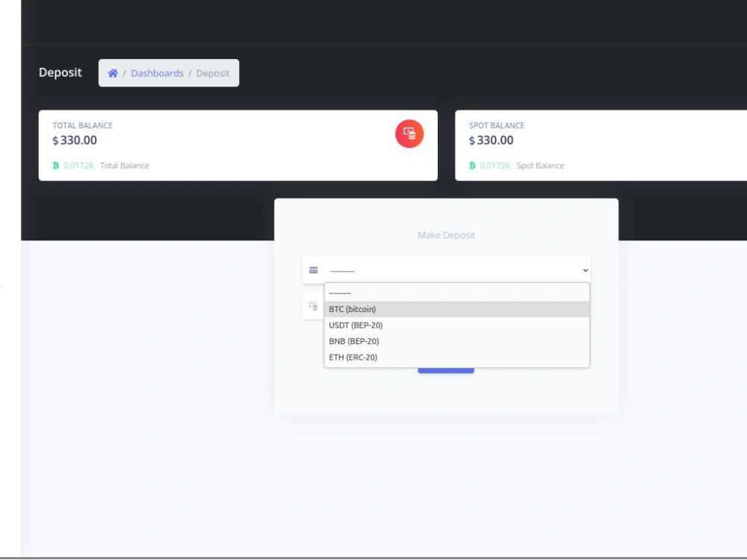Click the green Bitcoin icon in Spot Balance card
Viewport: 747px width, 560px height.
click(472, 166)
